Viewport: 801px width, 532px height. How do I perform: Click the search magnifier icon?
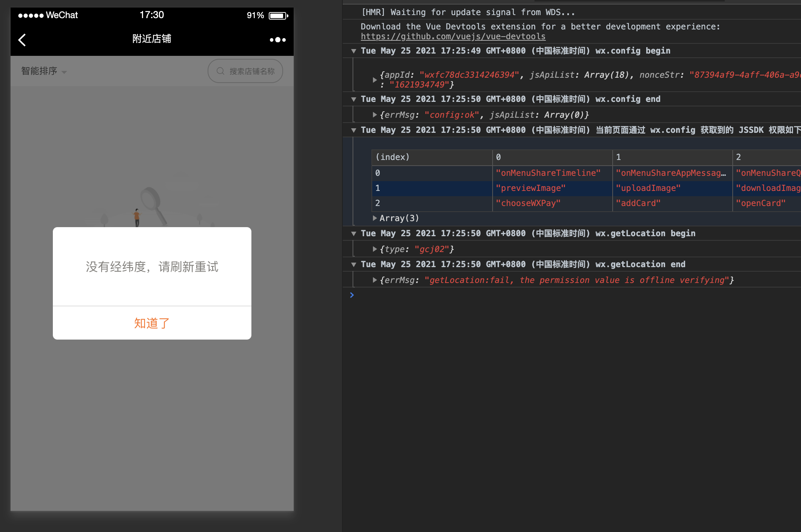tap(220, 71)
